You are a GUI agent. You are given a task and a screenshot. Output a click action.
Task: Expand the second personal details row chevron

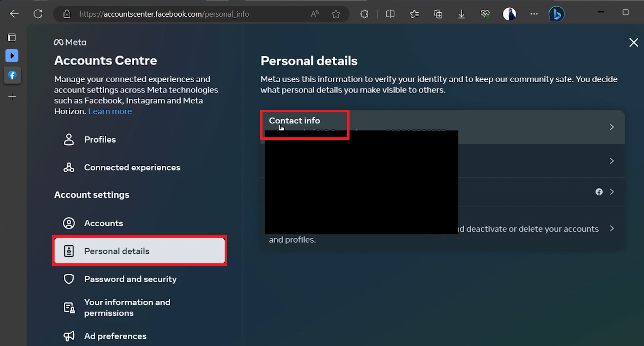point(612,161)
